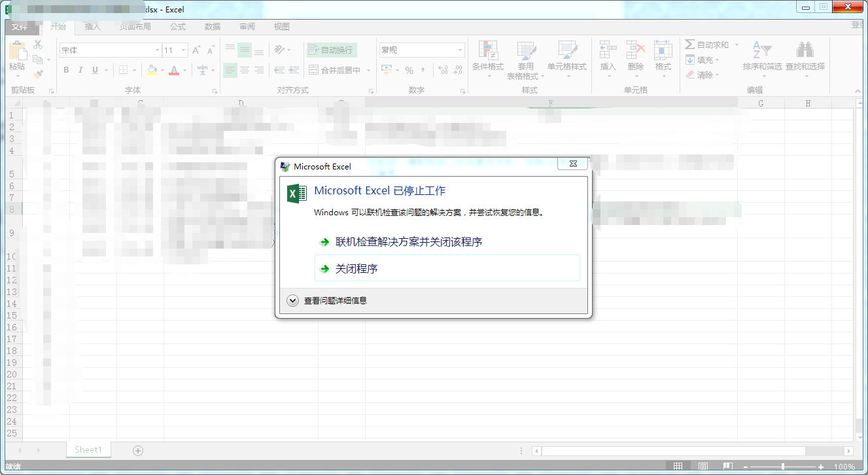Click the Borders icon
This screenshot has height=475, width=868.
(x=124, y=70)
